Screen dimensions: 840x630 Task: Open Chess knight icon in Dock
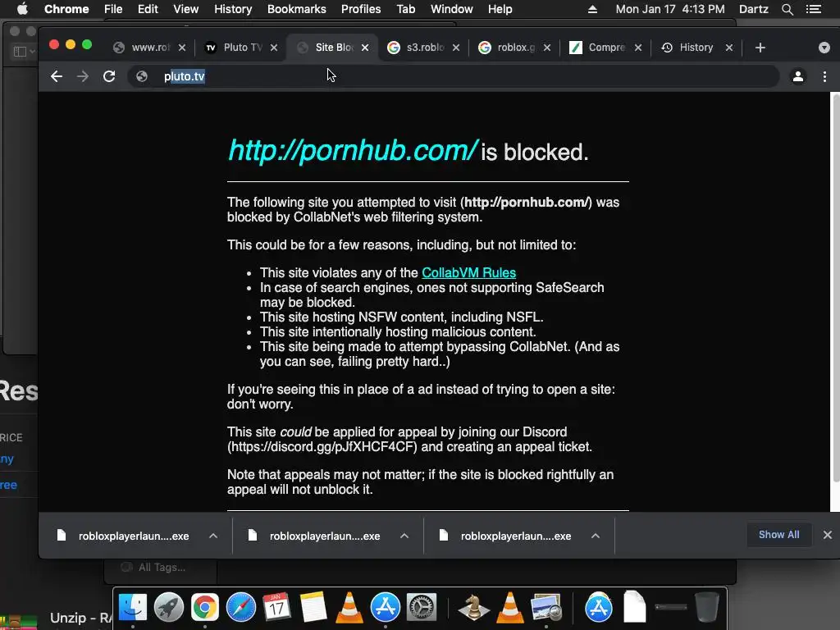pos(473,608)
